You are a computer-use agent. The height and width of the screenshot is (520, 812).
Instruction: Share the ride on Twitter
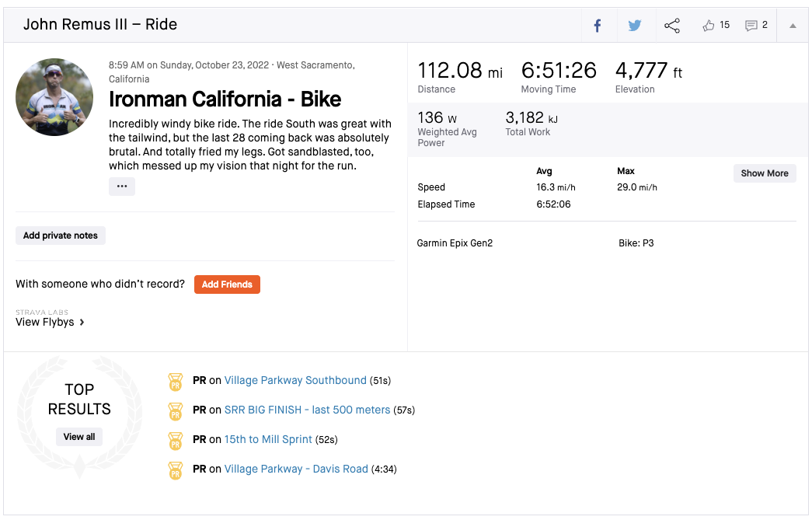635,26
